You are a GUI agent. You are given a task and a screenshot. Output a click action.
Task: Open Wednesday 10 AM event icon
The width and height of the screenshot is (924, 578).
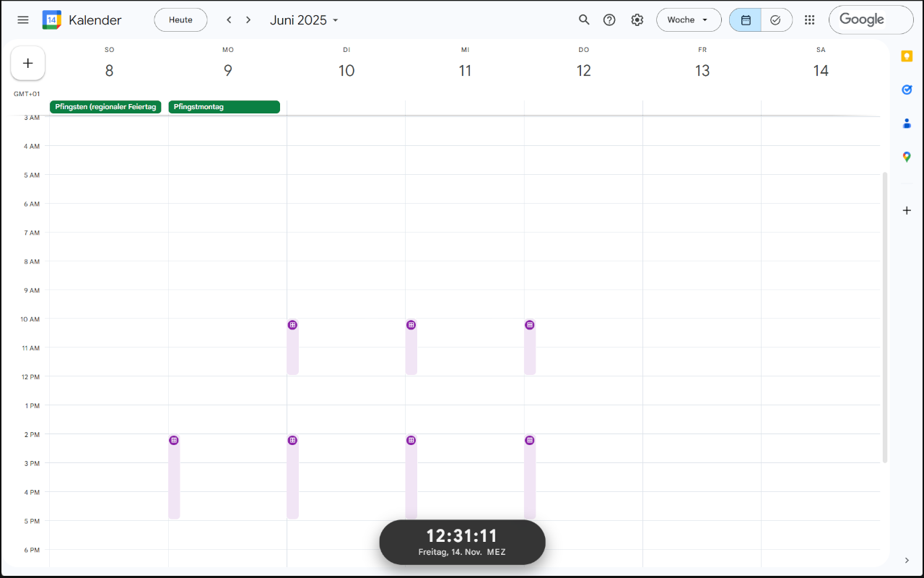click(x=411, y=325)
